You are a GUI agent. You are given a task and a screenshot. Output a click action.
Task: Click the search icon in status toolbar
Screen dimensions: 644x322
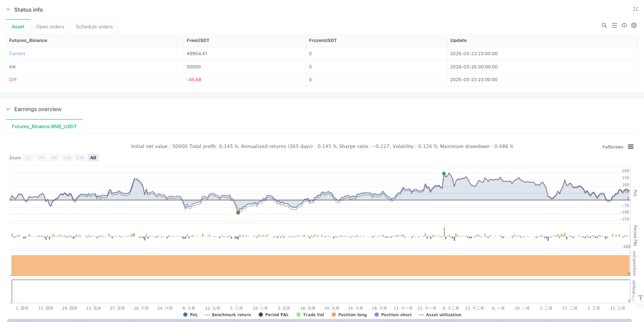tap(604, 25)
